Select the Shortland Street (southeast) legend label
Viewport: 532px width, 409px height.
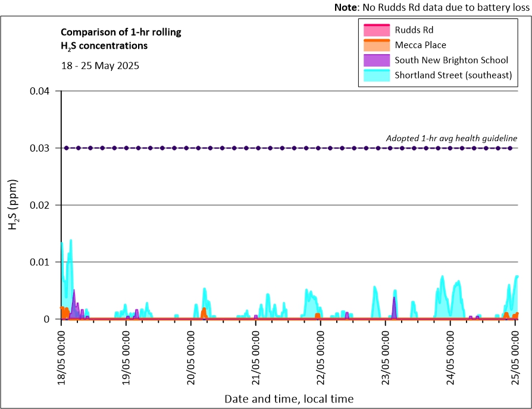pos(453,75)
